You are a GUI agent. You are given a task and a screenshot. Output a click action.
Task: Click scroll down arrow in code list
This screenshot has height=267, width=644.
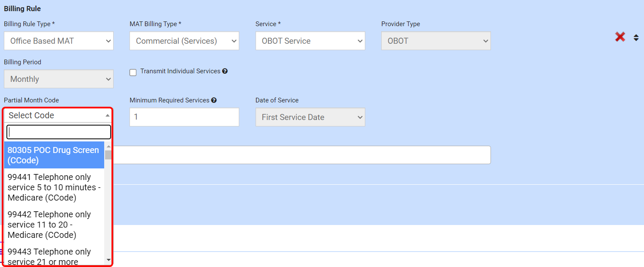point(108,260)
